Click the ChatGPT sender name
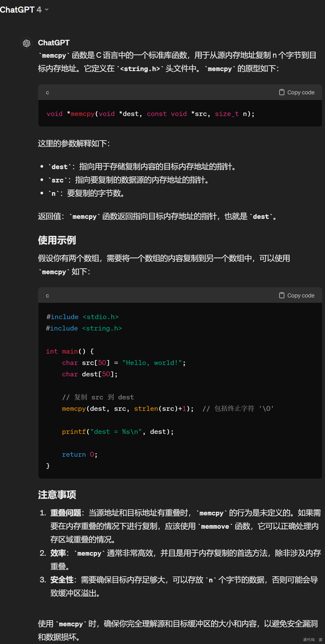The image size is (325, 644). coord(54,43)
